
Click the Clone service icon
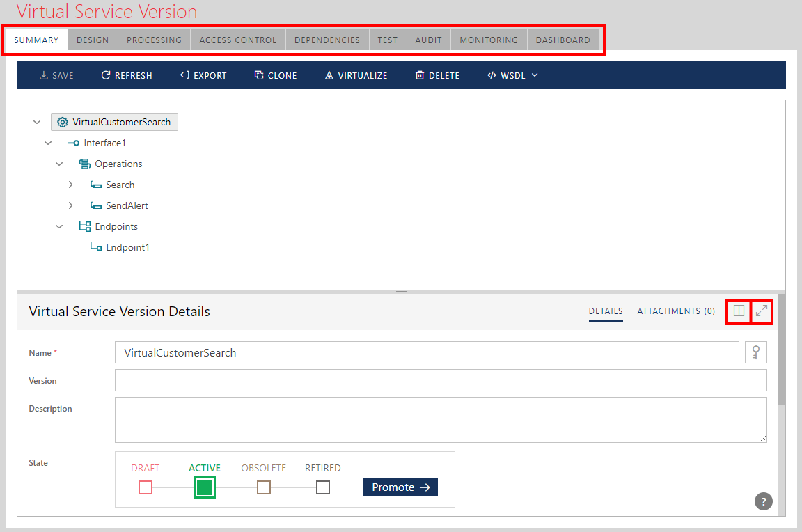point(258,75)
